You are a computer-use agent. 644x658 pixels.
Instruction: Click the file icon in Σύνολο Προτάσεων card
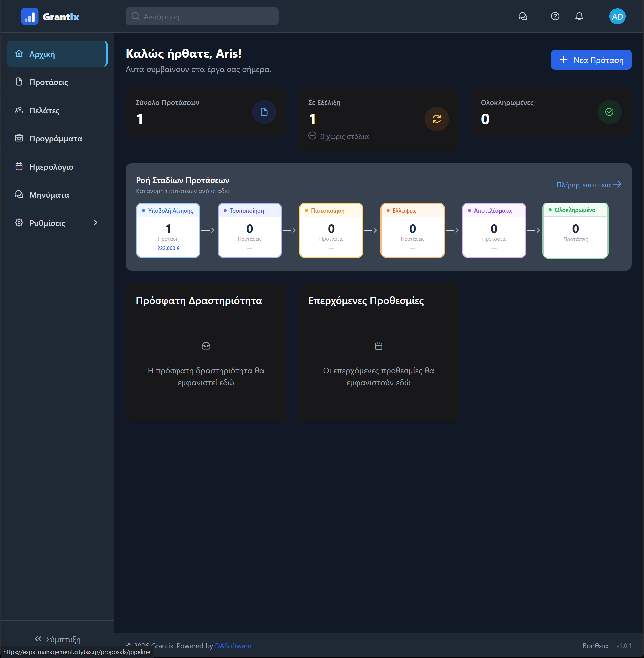pyautogui.click(x=264, y=112)
